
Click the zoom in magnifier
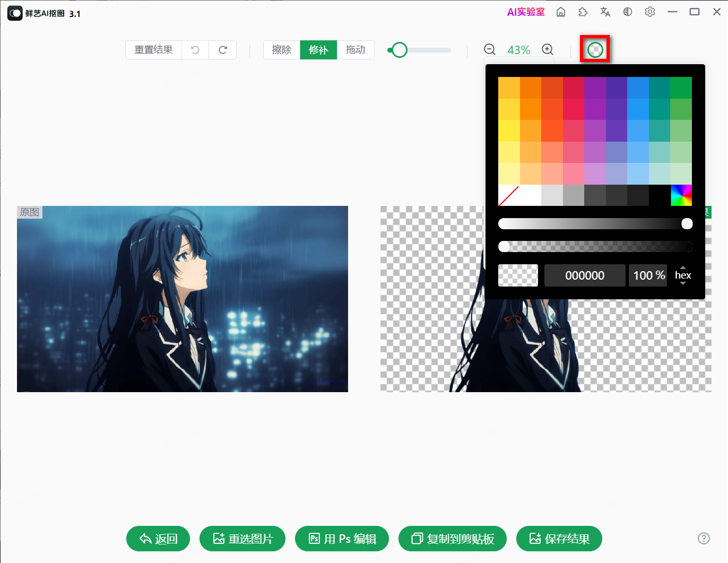point(548,50)
